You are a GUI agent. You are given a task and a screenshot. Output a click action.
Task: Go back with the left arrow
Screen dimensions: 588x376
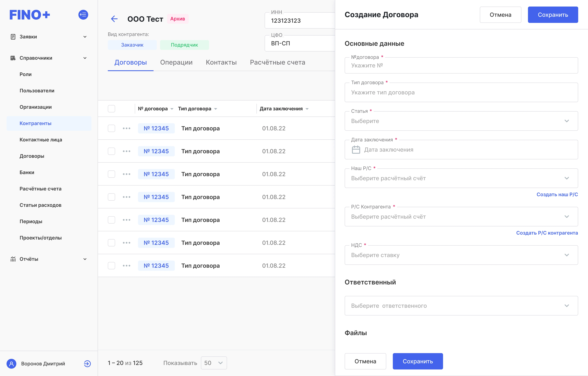[114, 19]
